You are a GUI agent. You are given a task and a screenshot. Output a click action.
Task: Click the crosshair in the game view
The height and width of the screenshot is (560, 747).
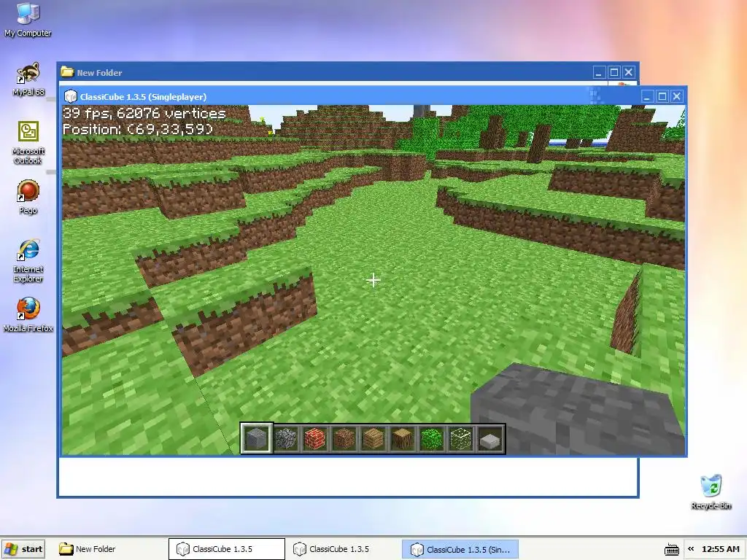coord(373,280)
